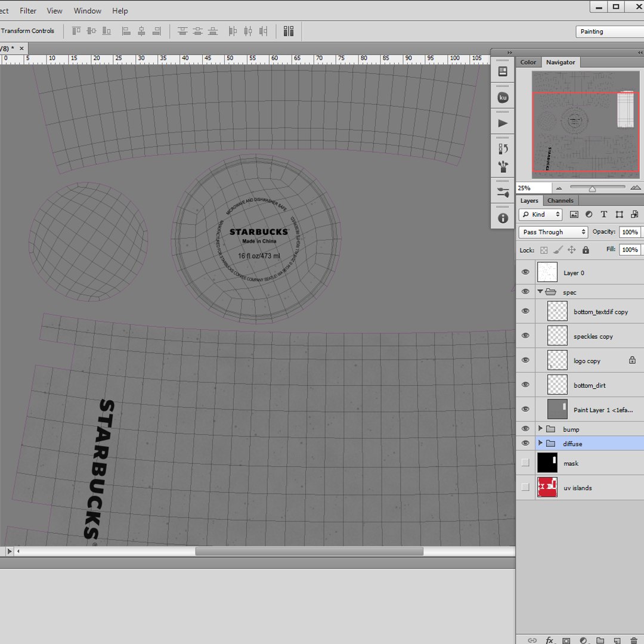
Task: Open the Pass Through blend mode dropdown
Action: (553, 232)
